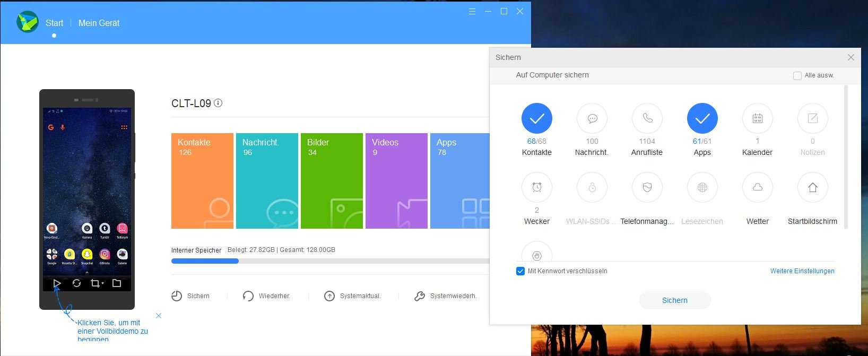The height and width of the screenshot is (356, 868).
Task: Click the WLAN-SSIDs icon
Action: [x=592, y=187]
